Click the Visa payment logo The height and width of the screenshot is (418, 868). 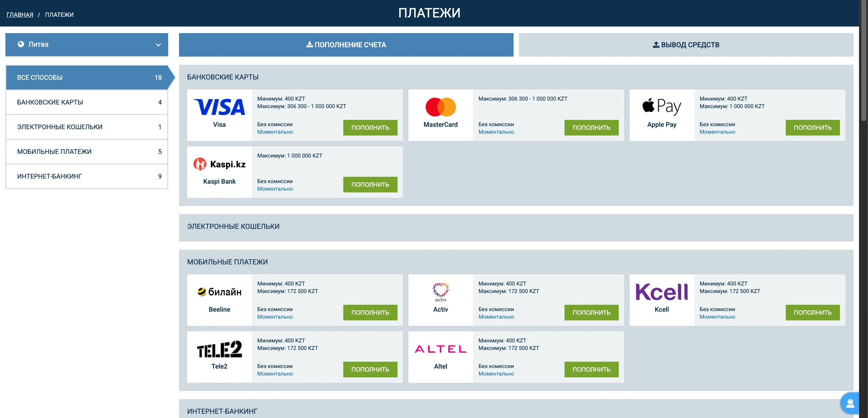click(x=219, y=107)
